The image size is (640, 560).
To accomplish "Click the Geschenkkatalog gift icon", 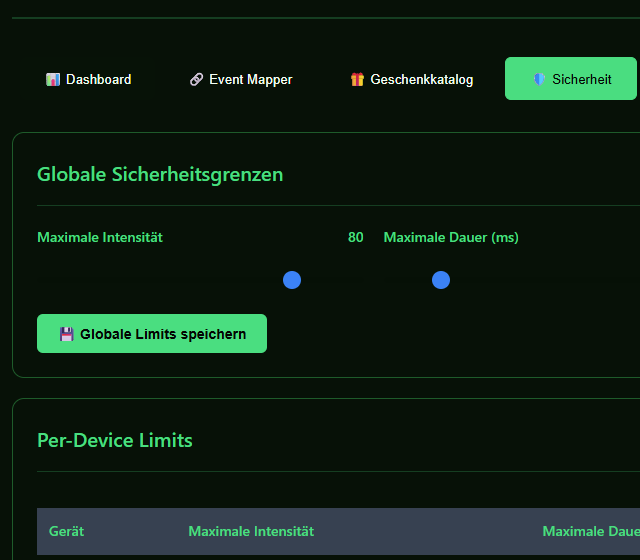I will [357, 79].
